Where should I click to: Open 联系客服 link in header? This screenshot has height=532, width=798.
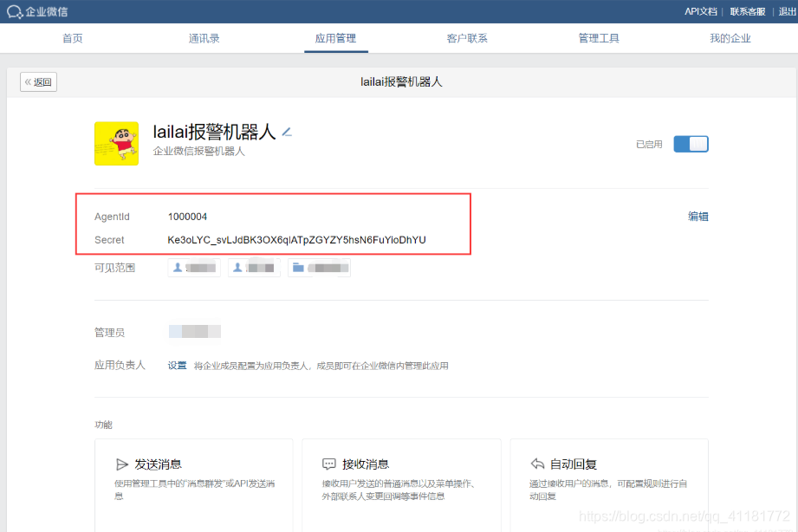point(748,12)
